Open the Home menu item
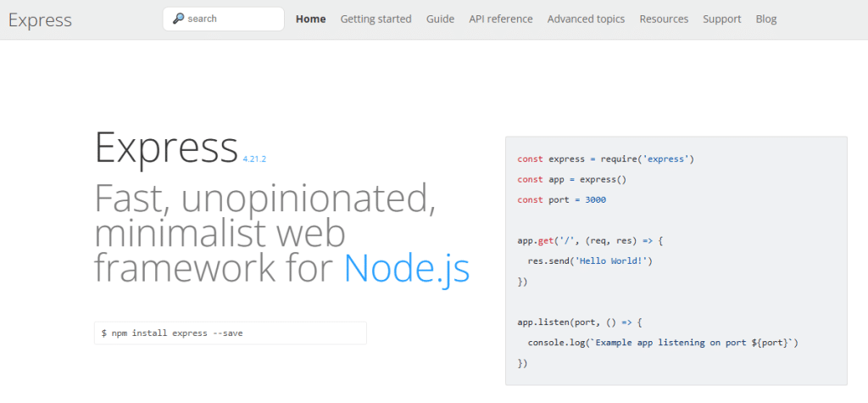The width and height of the screenshot is (868, 403). [310, 19]
